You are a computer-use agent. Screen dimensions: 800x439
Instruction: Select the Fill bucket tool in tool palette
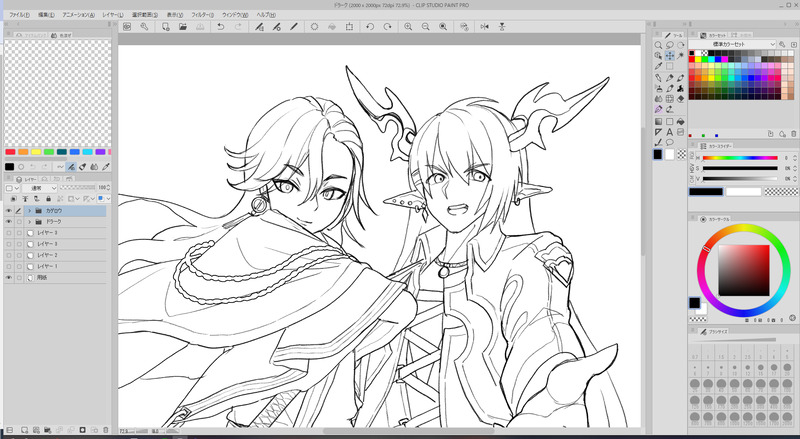(681, 121)
